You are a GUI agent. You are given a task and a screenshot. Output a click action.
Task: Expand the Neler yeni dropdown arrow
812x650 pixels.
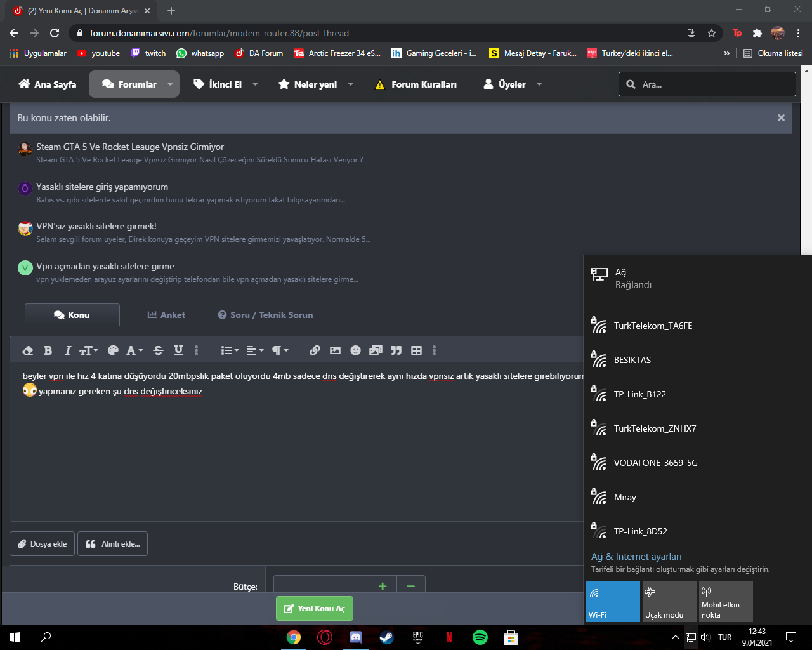[x=350, y=84]
